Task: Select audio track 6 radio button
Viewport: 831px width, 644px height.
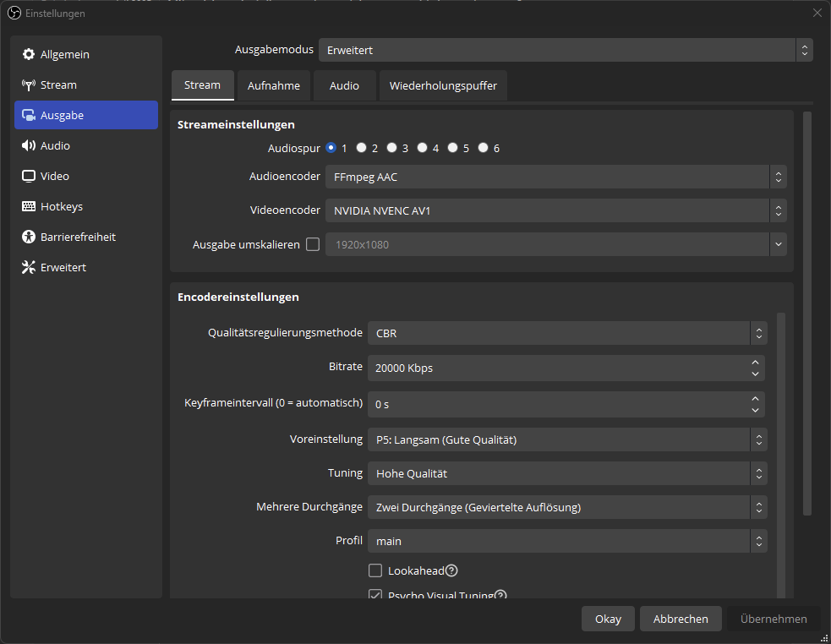Action: [484, 148]
